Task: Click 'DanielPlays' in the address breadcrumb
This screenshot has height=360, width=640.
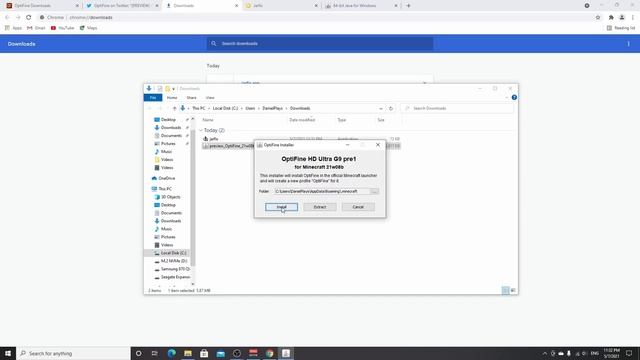Action: [x=272, y=108]
